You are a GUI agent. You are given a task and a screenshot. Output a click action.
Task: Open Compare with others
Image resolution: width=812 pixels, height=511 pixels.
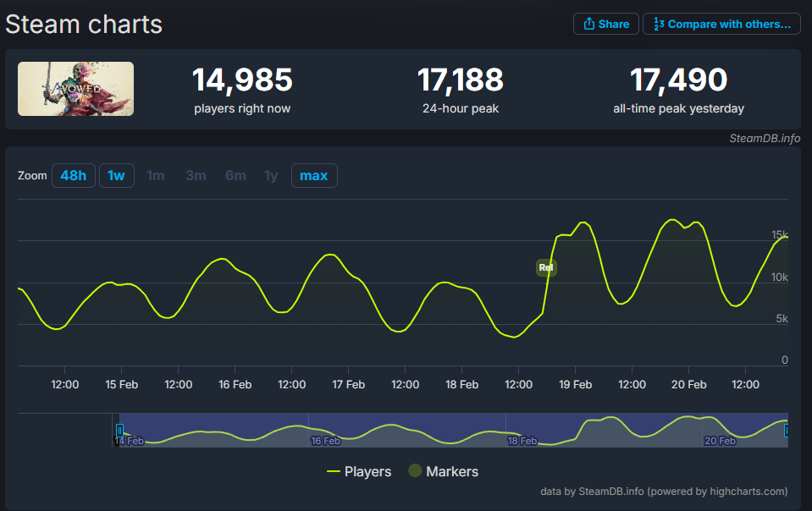pos(721,24)
